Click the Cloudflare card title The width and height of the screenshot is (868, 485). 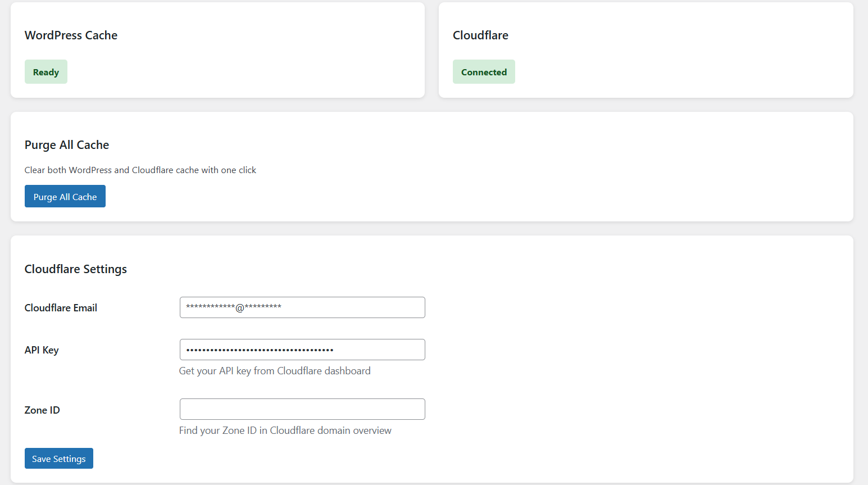(x=480, y=35)
